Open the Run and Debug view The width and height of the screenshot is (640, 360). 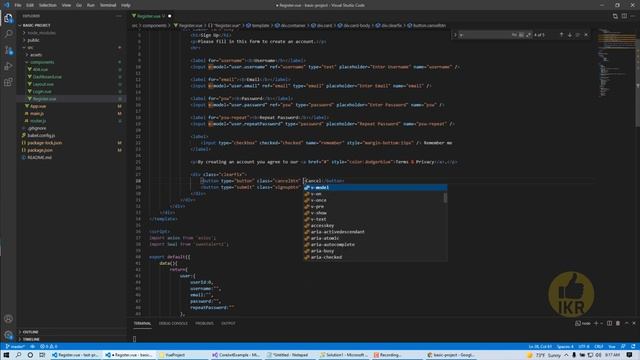click(x=8, y=67)
